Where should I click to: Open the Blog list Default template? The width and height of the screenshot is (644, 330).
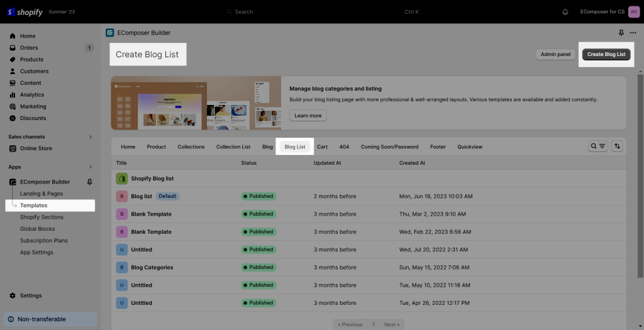369,196
